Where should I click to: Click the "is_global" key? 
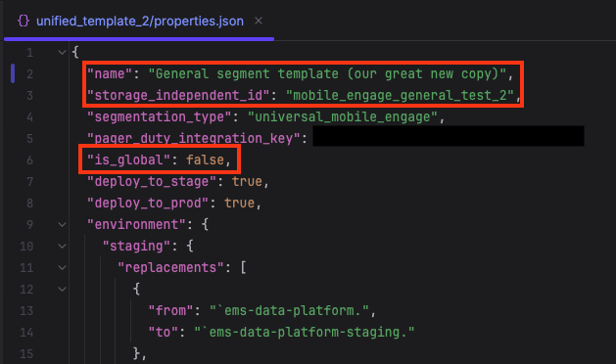(x=128, y=160)
